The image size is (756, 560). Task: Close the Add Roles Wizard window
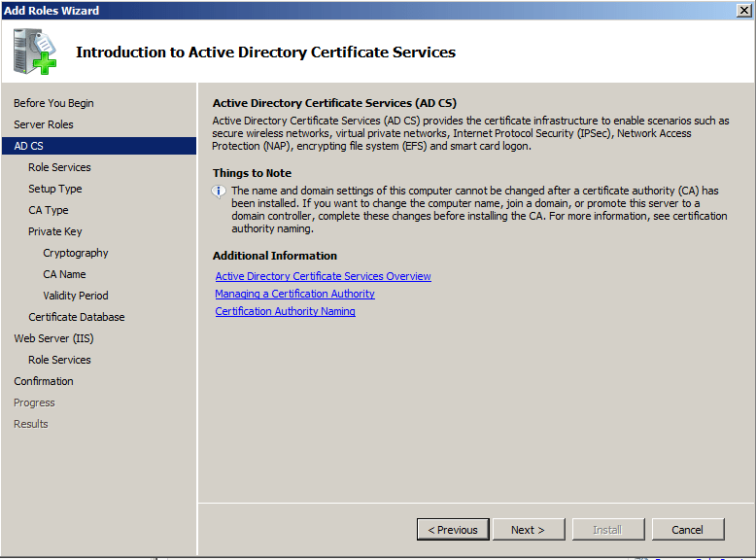[x=744, y=10]
